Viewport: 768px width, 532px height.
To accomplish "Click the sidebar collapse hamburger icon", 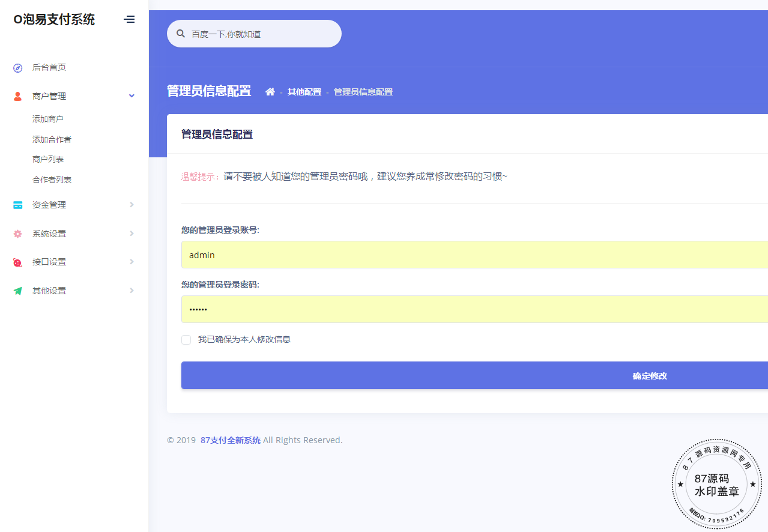I will point(129,19).
